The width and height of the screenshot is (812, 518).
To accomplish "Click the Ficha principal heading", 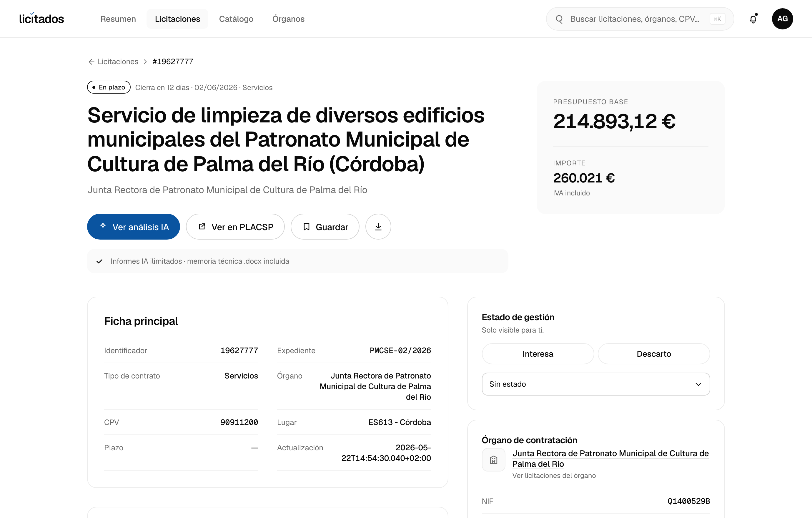I will tap(141, 321).
